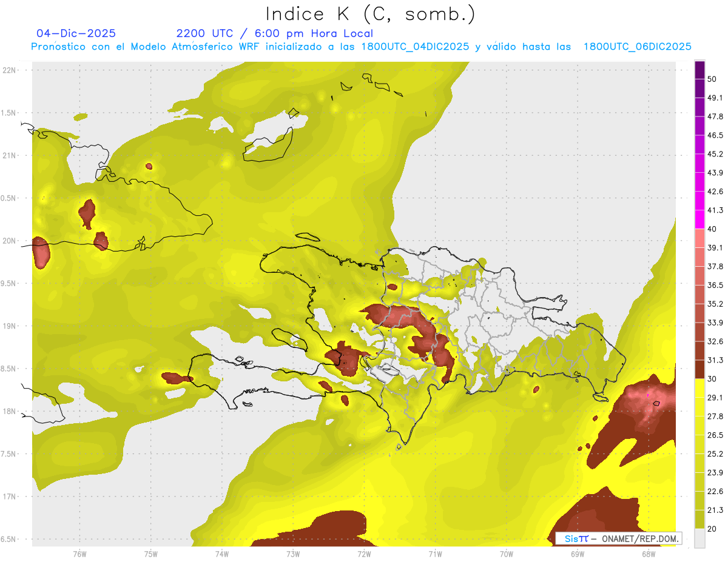Click the colorbar value '32.6'
The height and width of the screenshot is (562, 728).
(715, 341)
